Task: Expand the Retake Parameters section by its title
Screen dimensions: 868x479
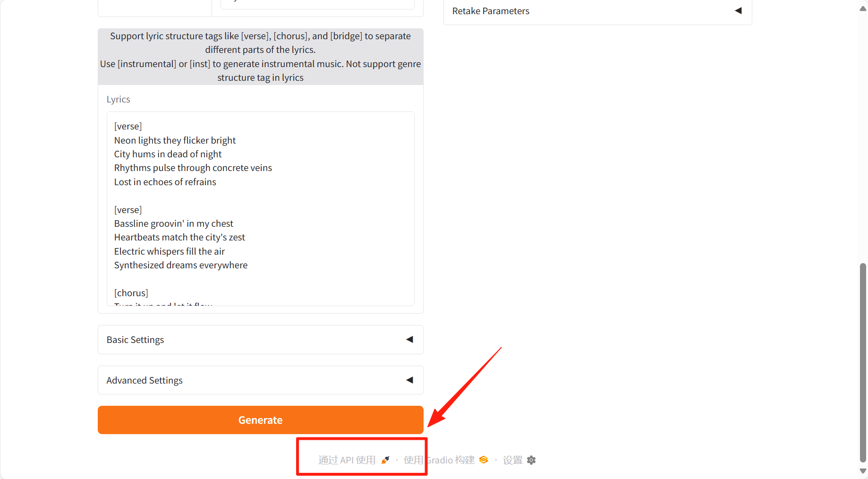Action: point(491,11)
